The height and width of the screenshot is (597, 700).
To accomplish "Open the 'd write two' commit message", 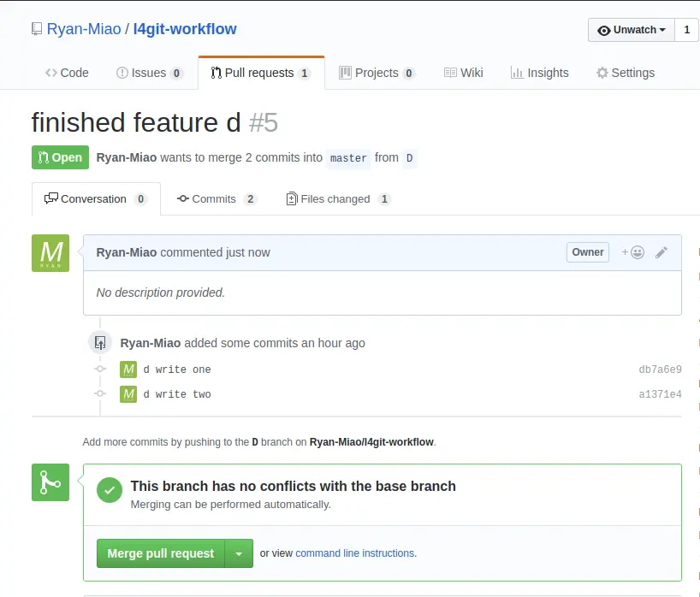I will click(177, 394).
